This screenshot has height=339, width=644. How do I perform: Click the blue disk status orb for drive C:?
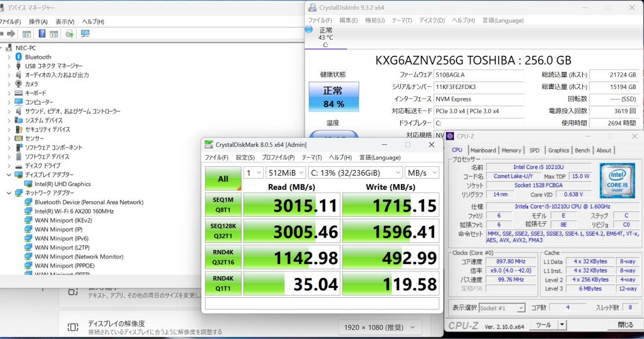[309, 30]
